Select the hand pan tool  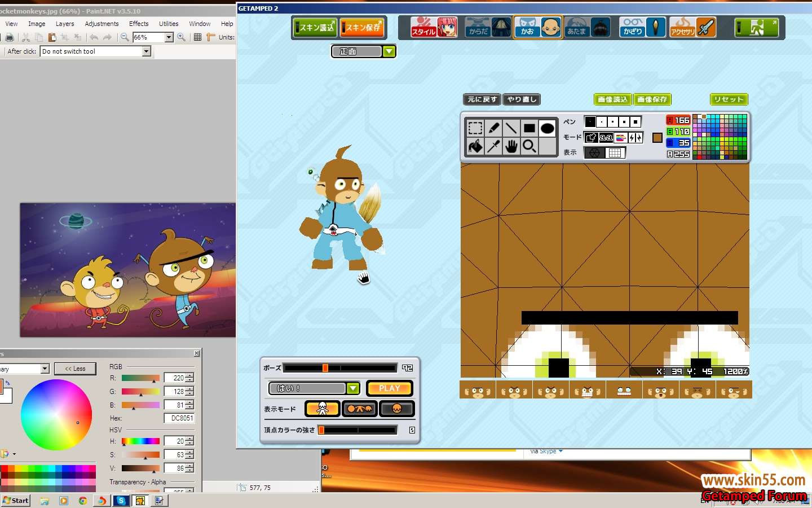click(x=511, y=146)
